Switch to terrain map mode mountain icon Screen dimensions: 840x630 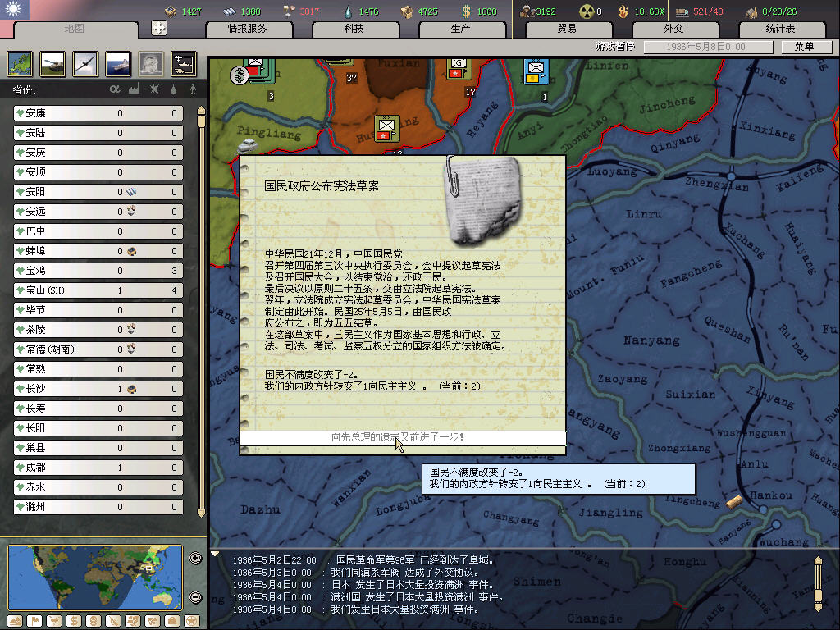(x=15, y=621)
